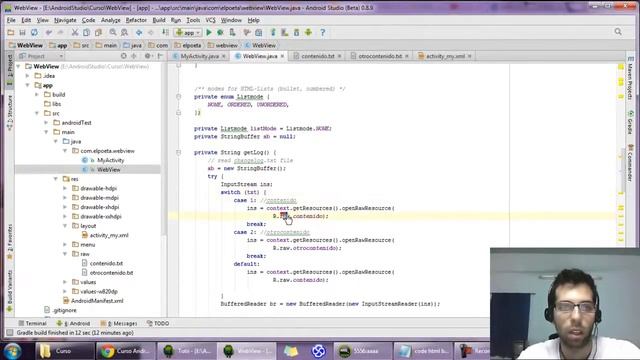Click the Undo arrow icon
Viewport: 640px width, 360px height.
(x=49, y=32)
